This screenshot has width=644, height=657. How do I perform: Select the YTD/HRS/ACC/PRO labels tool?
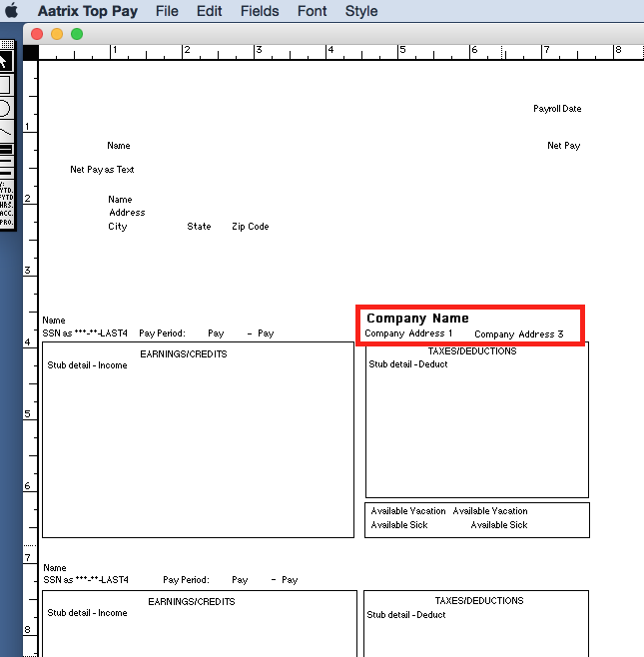(6, 204)
